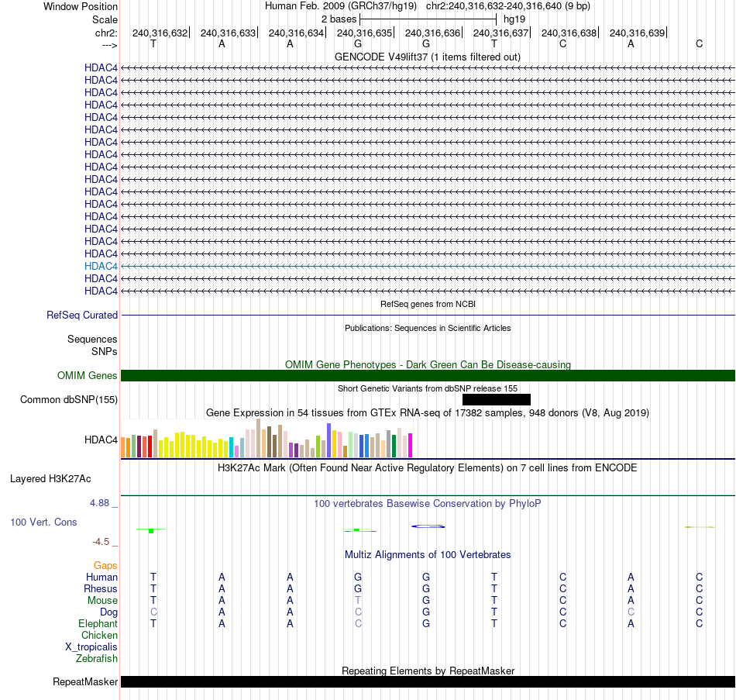Click the light-blue HDAC4 transcript intron line
The height and width of the screenshot is (700, 736).
click(428, 266)
